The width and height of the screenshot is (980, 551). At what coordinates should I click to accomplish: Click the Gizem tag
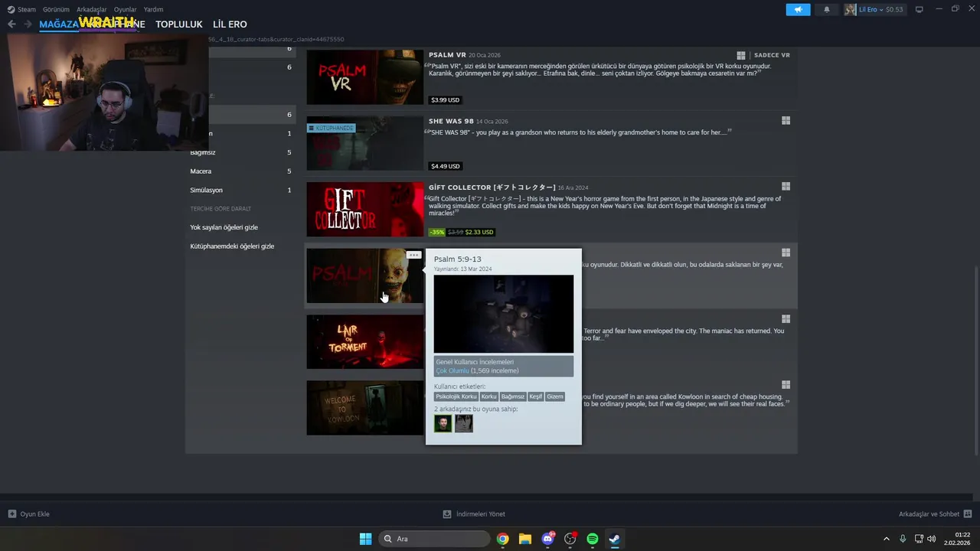pos(555,396)
